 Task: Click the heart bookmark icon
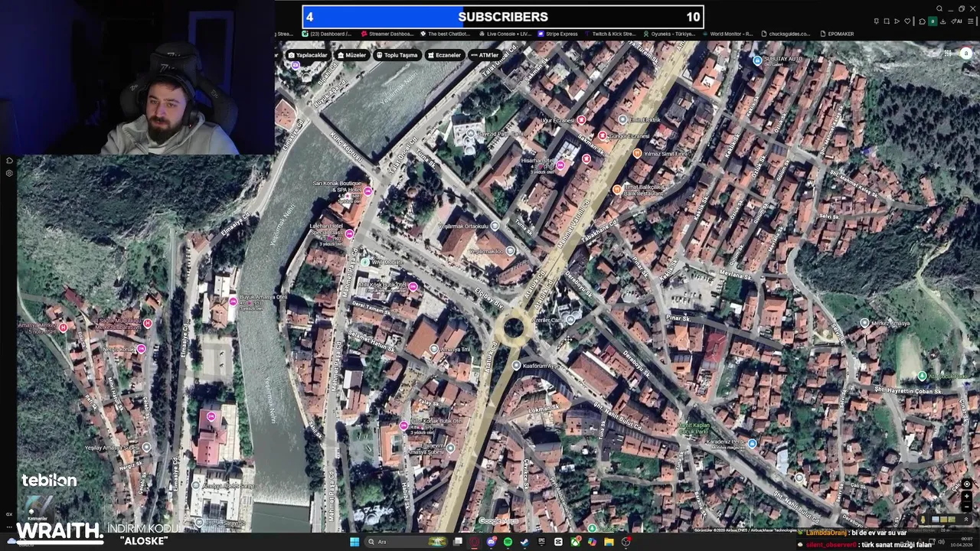907,21
